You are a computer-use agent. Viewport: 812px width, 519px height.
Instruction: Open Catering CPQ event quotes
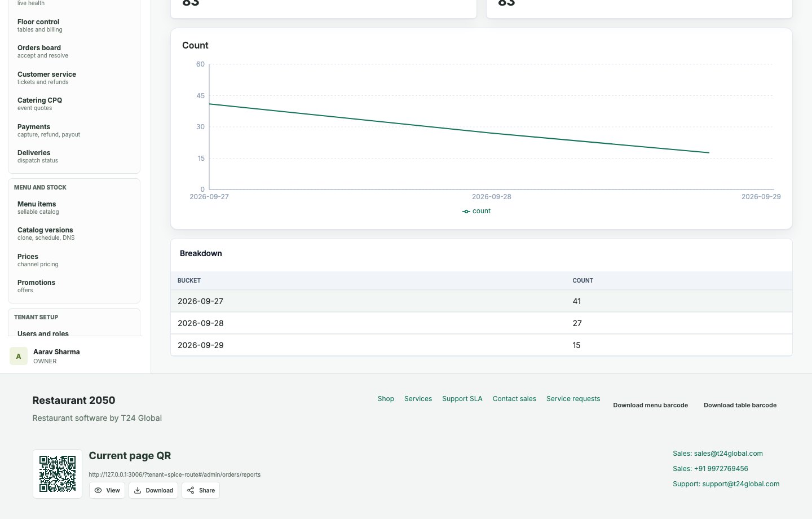(x=74, y=104)
